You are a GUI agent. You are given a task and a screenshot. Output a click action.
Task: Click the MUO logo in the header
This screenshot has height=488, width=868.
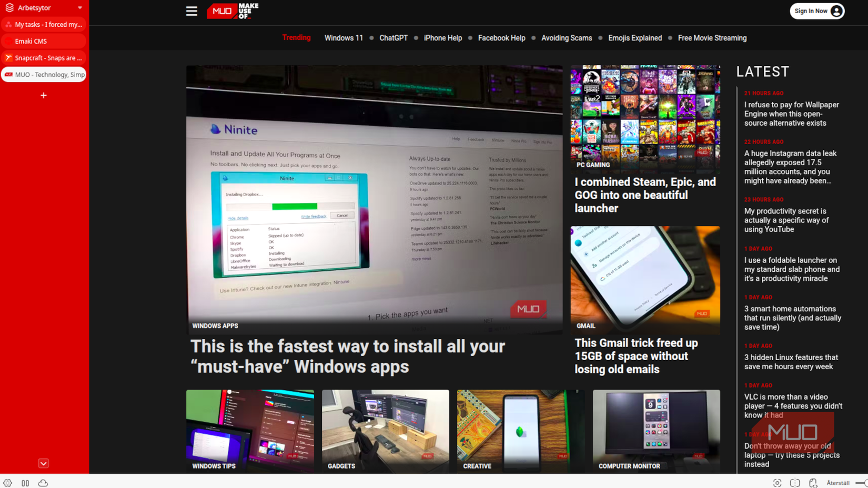coord(231,11)
